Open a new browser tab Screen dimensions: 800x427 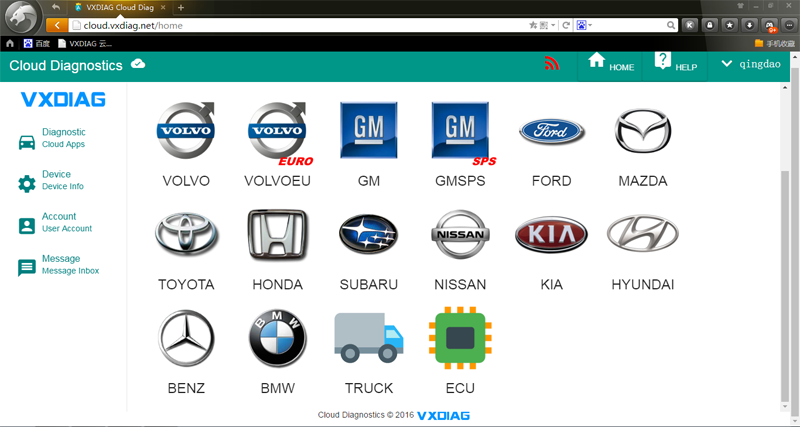click(x=181, y=8)
